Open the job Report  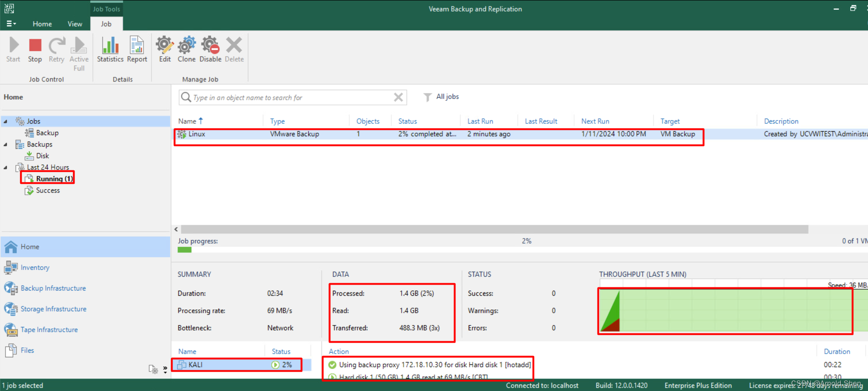137,49
